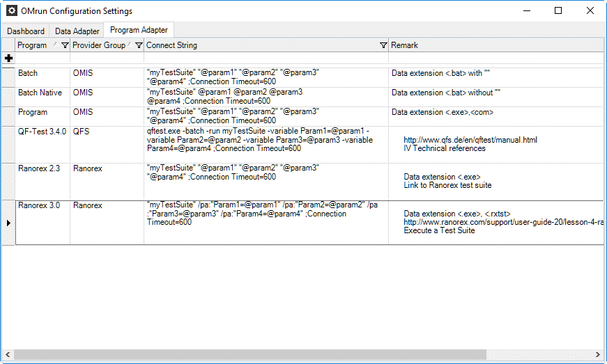Image resolution: width=607 pixels, height=364 pixels.
Task: Click the current row arrow indicator for Ranorex 3.0
Action: click(x=8, y=223)
